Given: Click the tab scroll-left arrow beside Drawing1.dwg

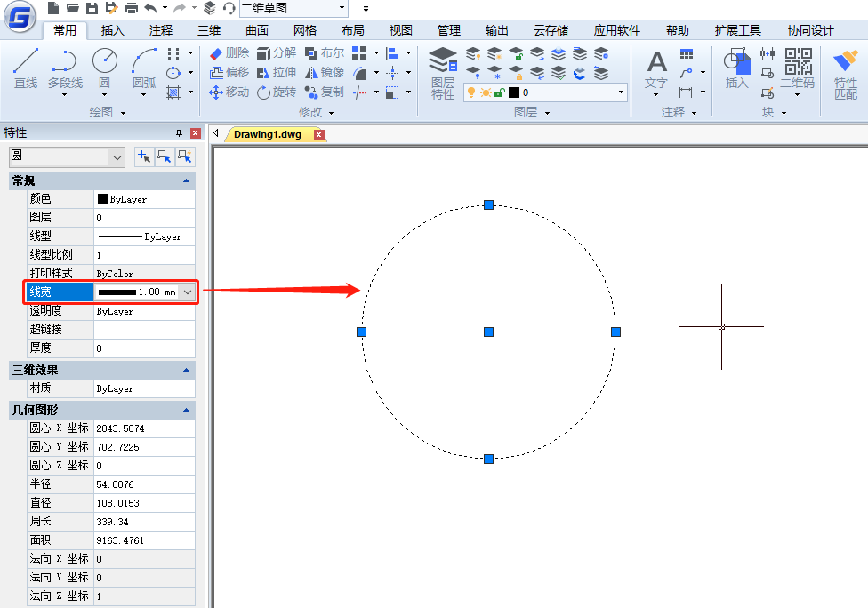Looking at the screenshot, I should [216, 133].
